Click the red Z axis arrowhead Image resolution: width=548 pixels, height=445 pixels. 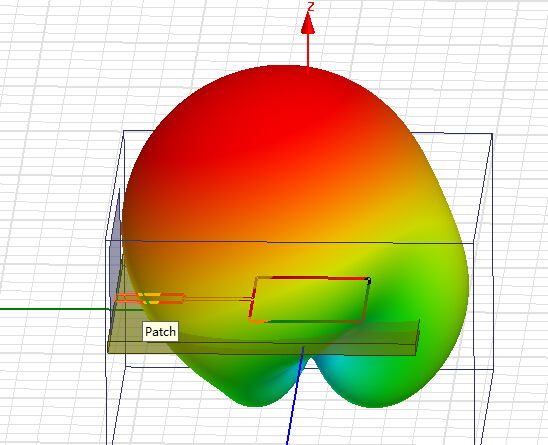point(308,23)
